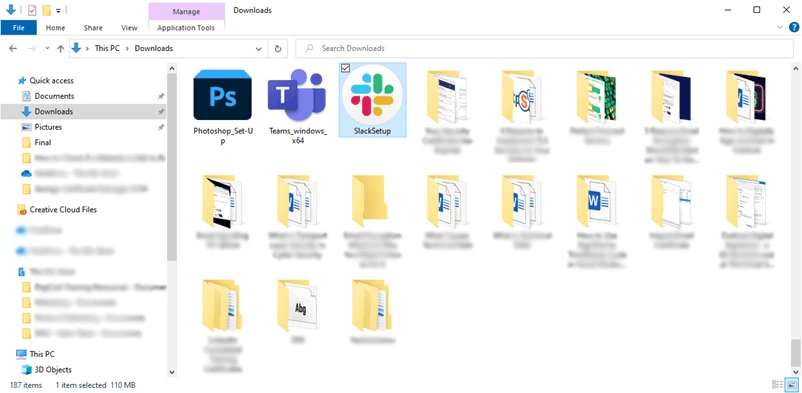Click inside the Search Downloads box

[x=544, y=49]
